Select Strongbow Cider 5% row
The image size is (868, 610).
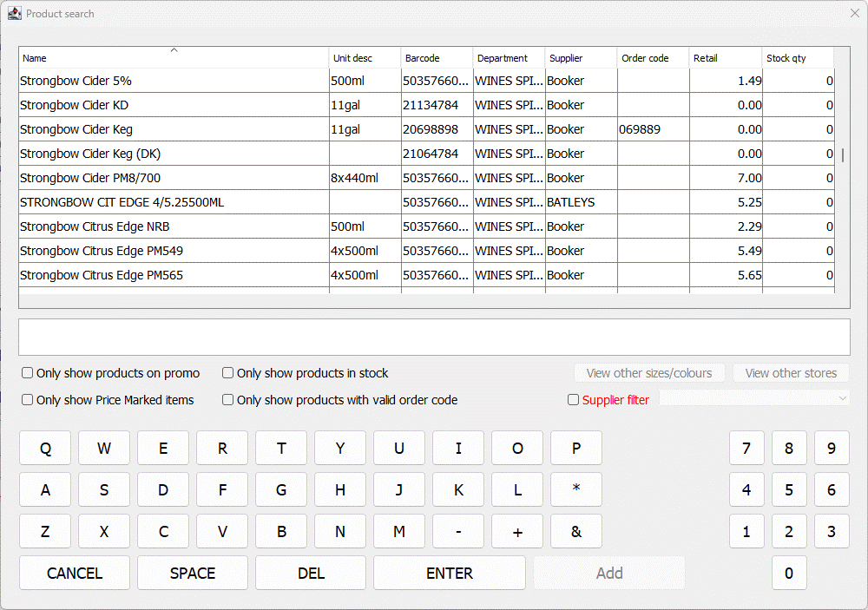(426, 81)
